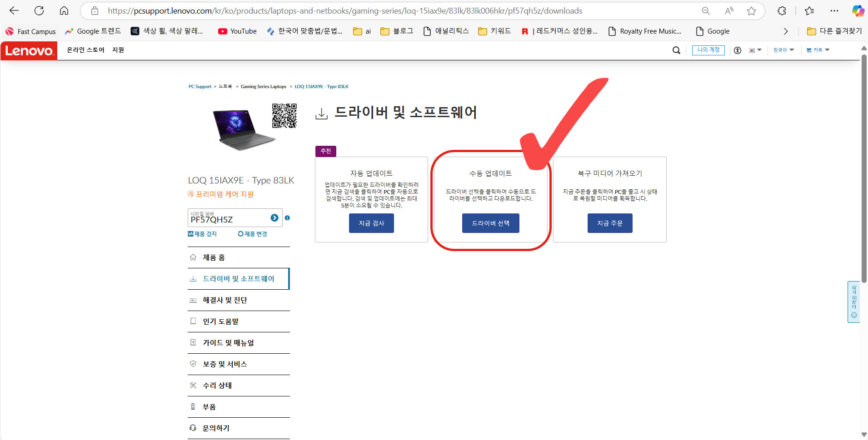The image size is (868, 440).
Task: Open the 색상 휠, 색상 팔레트 bookmark
Action: click(x=167, y=31)
